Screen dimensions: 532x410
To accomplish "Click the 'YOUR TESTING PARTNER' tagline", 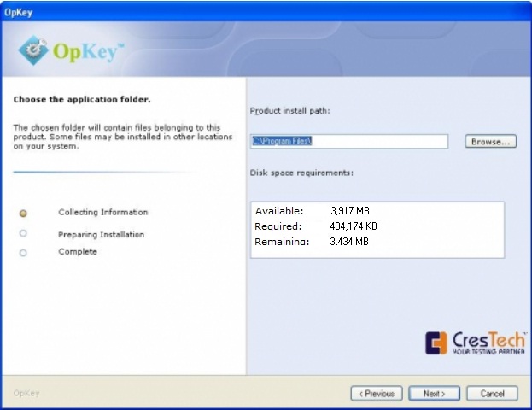I will click(488, 352).
